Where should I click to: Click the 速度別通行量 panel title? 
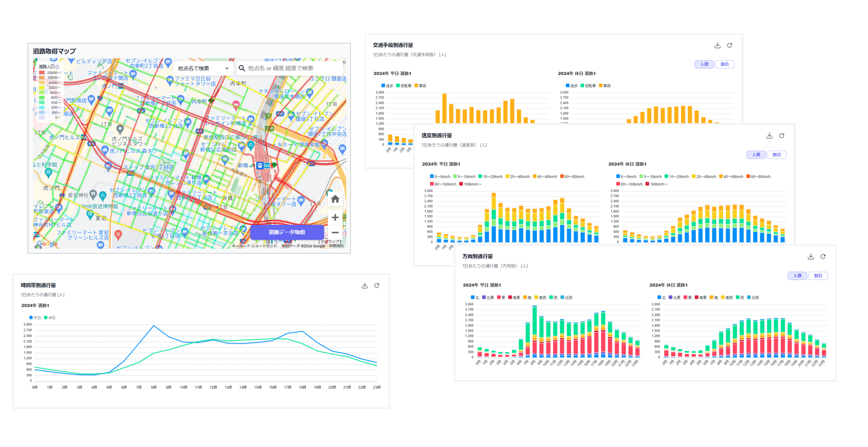(436, 136)
